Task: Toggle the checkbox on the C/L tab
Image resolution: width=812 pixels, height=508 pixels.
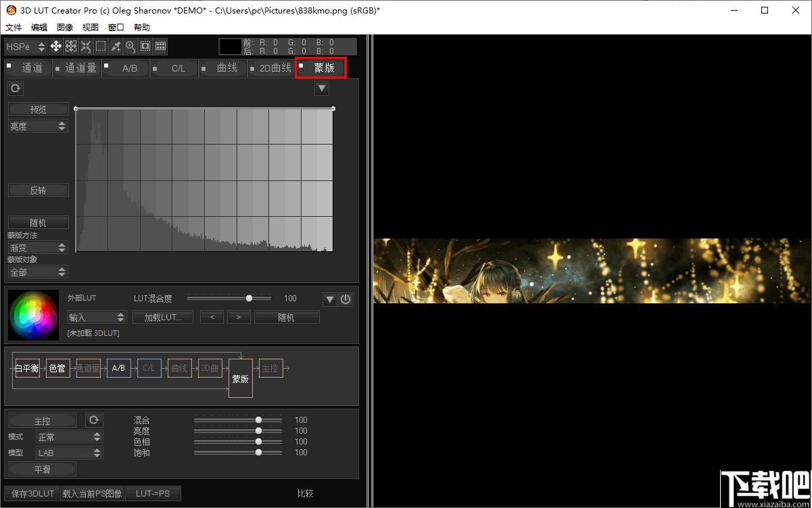Action: [155, 66]
